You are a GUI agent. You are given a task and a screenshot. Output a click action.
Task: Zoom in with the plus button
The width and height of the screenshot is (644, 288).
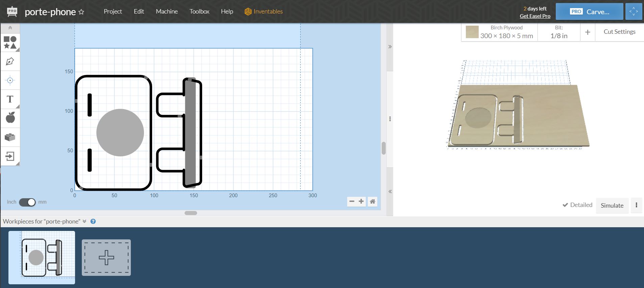(361, 202)
